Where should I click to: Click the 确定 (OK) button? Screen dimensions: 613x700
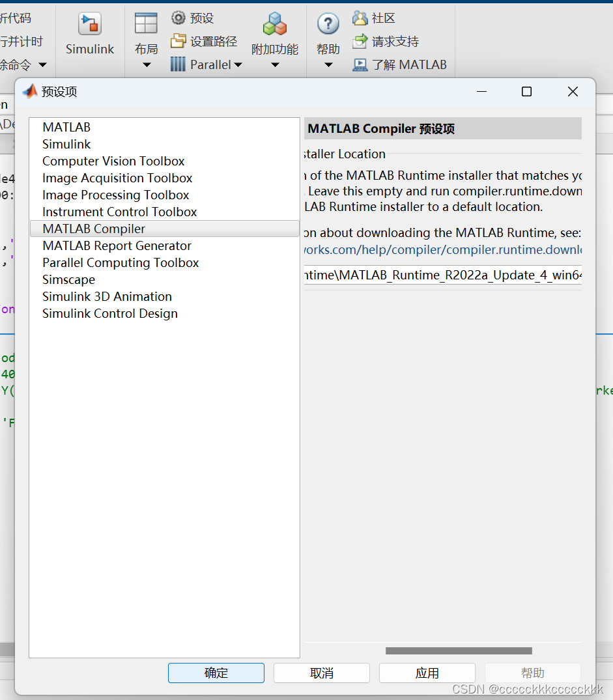[216, 673]
